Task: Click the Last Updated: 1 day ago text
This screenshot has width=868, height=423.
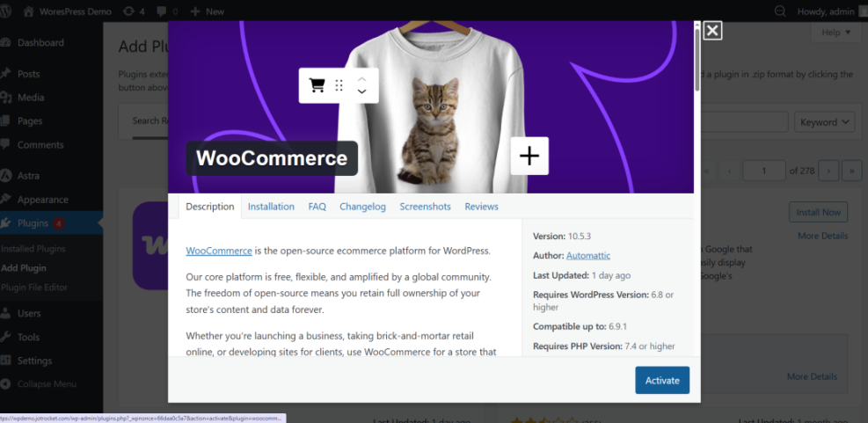Action: (x=581, y=275)
